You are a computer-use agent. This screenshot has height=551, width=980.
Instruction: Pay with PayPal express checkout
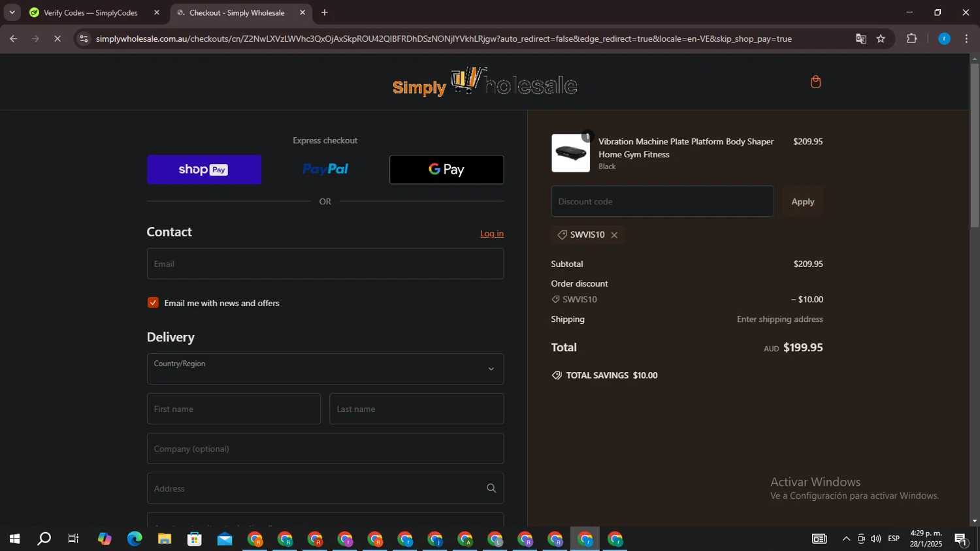pyautogui.click(x=325, y=170)
